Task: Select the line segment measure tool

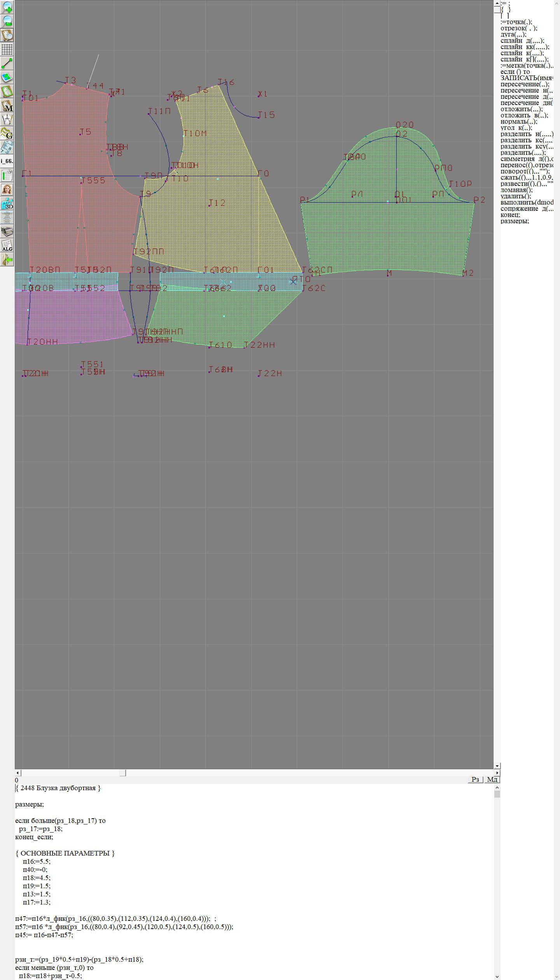Action: point(7,63)
